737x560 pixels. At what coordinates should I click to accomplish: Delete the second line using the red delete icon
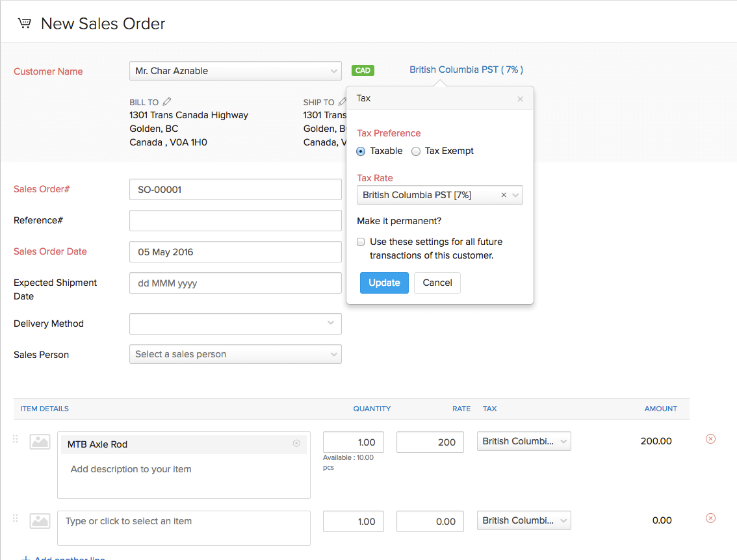pos(710,518)
